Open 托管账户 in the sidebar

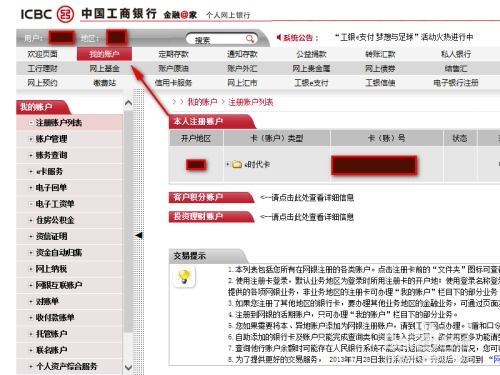(x=70, y=334)
